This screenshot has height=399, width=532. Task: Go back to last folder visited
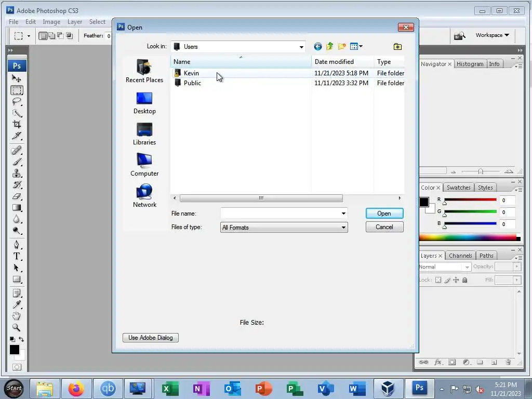pos(317,46)
